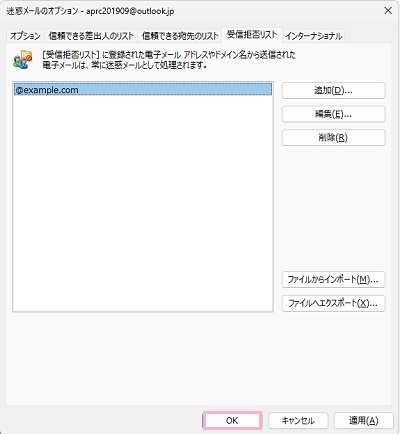
Task: Confirm with the OK button
Action: click(232, 420)
